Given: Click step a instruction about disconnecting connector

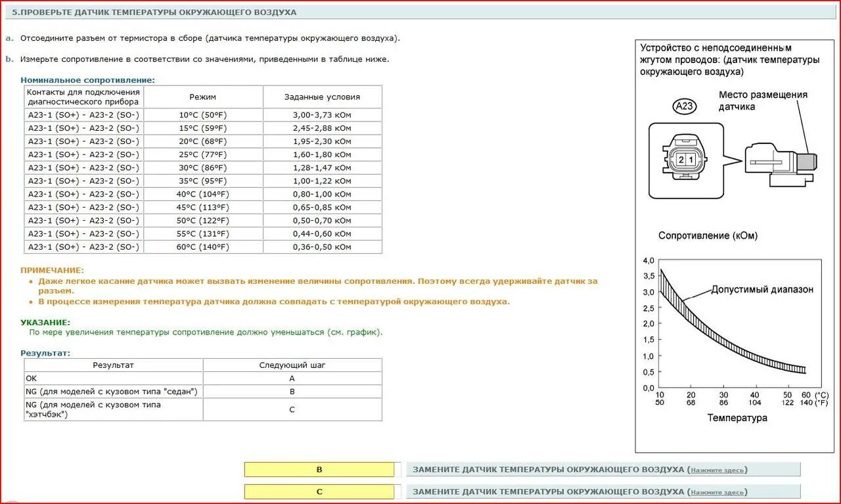Looking at the screenshot, I should coord(210,38).
